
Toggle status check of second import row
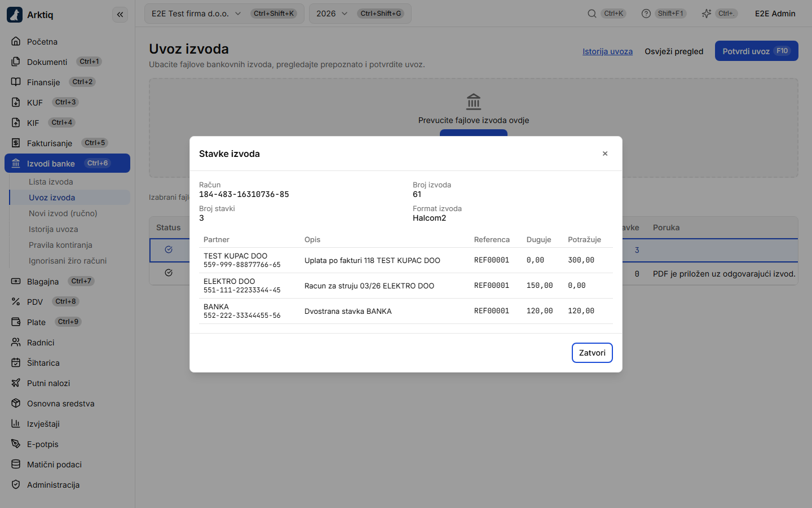(x=169, y=273)
